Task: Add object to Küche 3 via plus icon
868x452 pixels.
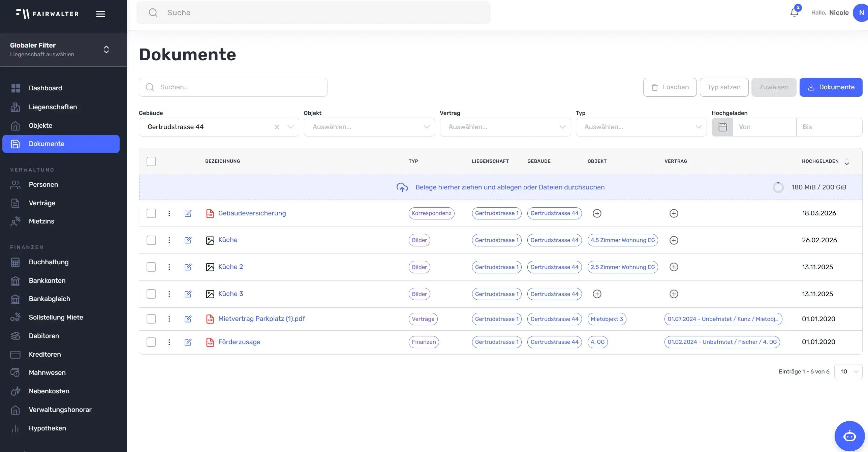Action: (x=597, y=294)
